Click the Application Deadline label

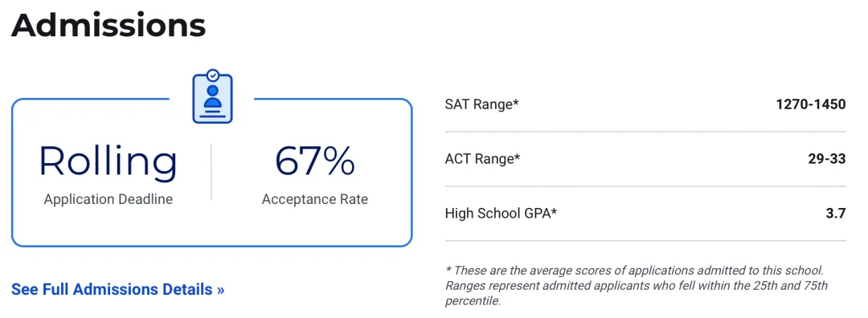click(108, 199)
